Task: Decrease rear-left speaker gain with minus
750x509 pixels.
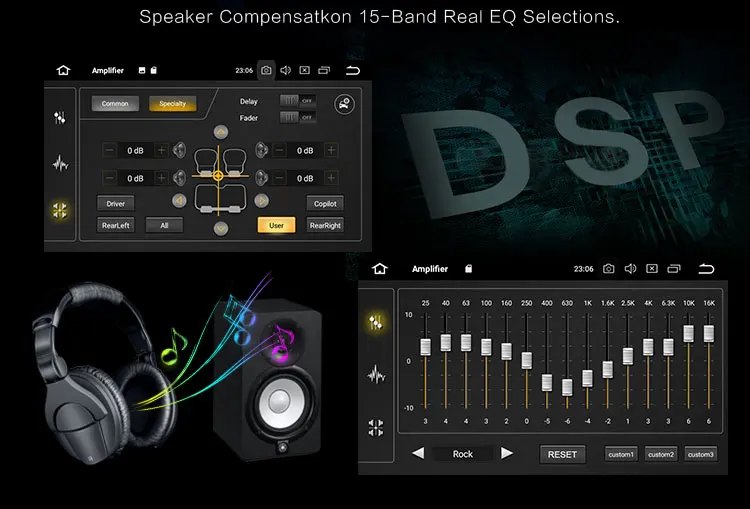Action: click(x=110, y=178)
